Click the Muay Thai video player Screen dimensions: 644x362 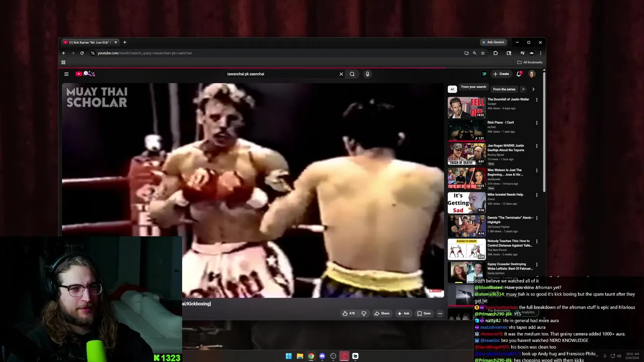[253, 190]
